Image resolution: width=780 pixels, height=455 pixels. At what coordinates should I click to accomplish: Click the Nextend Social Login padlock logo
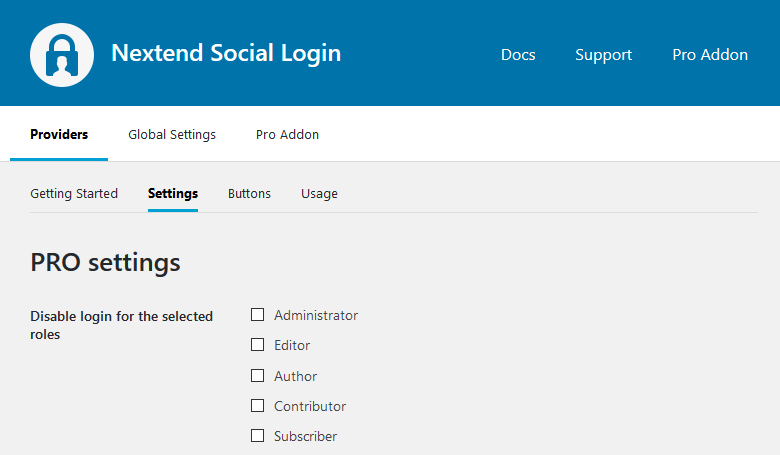tap(62, 55)
